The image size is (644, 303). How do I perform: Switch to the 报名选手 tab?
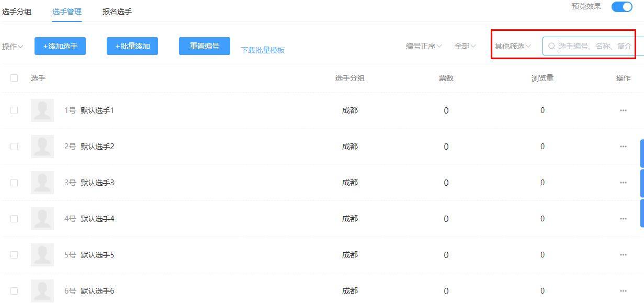pyautogui.click(x=117, y=11)
